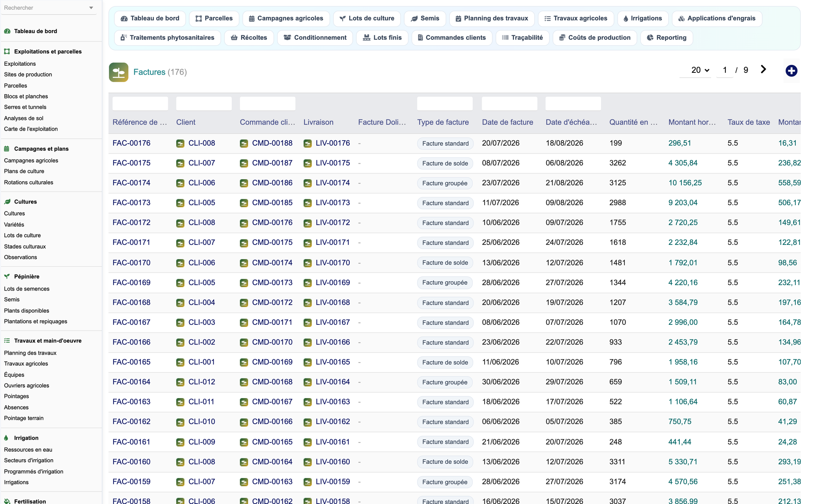Click the blue plus add invoice icon
Screen dimensions: 815x504
pyautogui.click(x=791, y=71)
